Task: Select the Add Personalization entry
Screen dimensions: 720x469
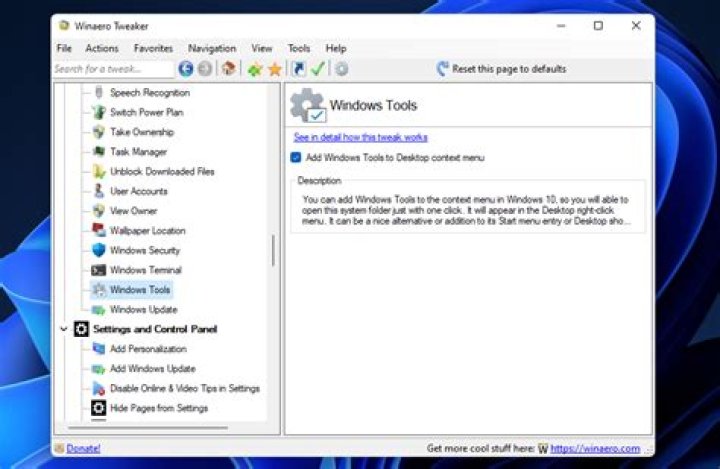Action: [x=148, y=349]
